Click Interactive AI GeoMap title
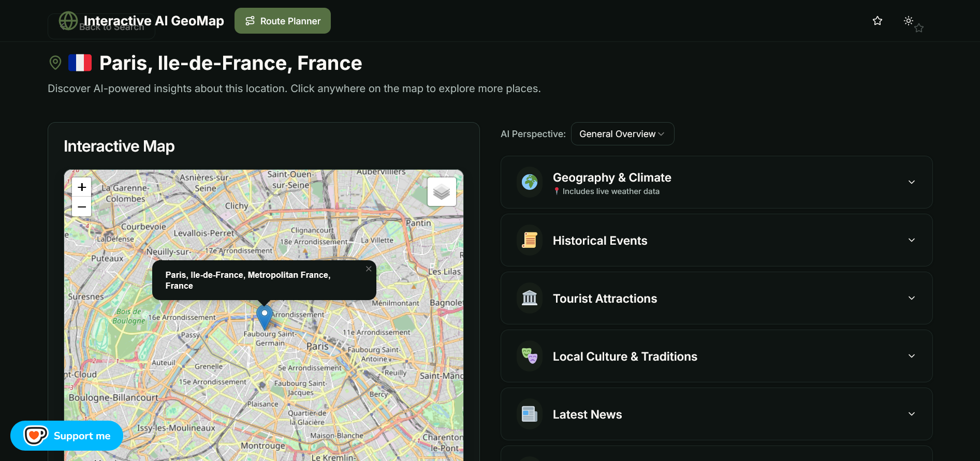The image size is (980, 461). click(154, 21)
